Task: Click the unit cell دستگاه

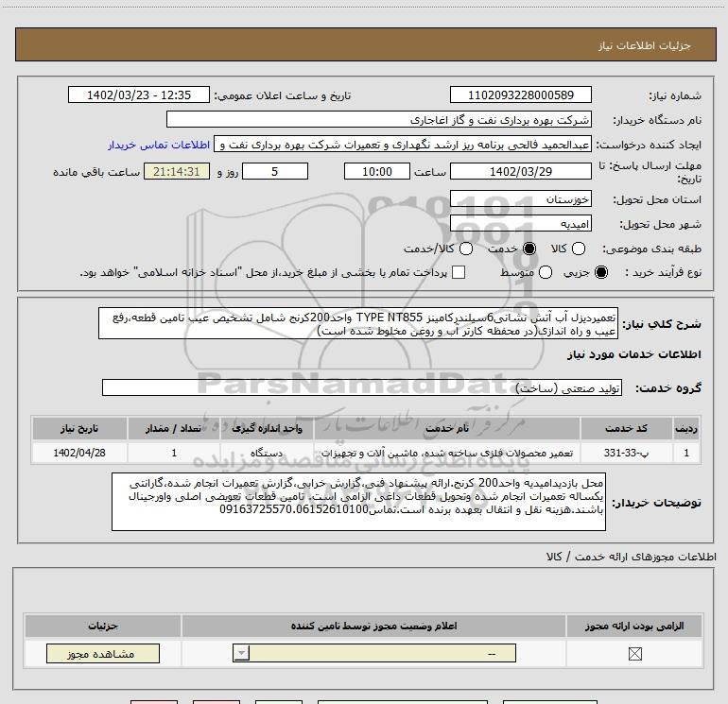Action: click(x=267, y=453)
